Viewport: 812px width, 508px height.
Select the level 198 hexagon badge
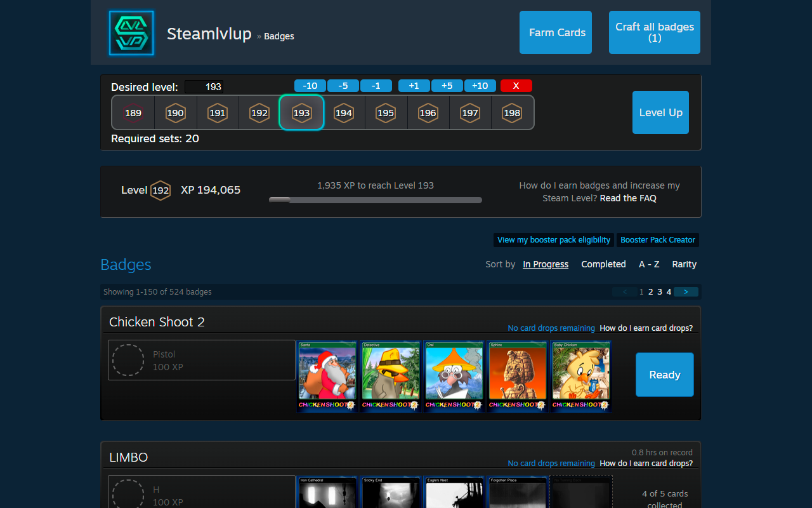tap(512, 112)
